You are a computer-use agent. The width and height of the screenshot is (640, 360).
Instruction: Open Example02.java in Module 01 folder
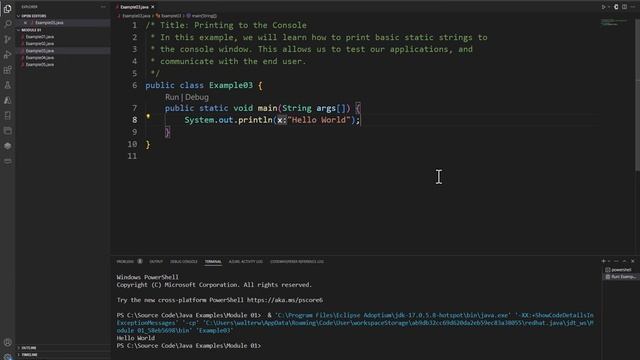40,44
